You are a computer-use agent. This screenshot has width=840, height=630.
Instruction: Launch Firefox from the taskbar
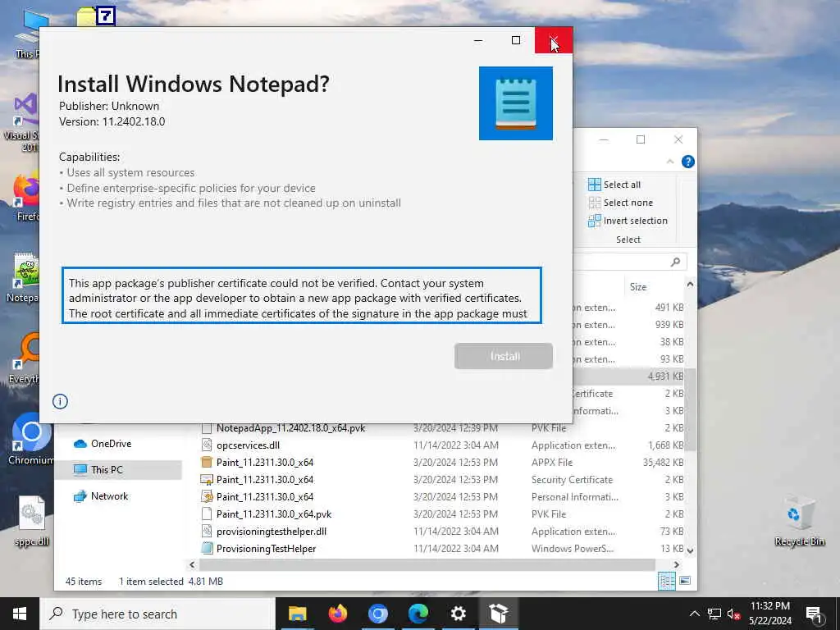337,614
